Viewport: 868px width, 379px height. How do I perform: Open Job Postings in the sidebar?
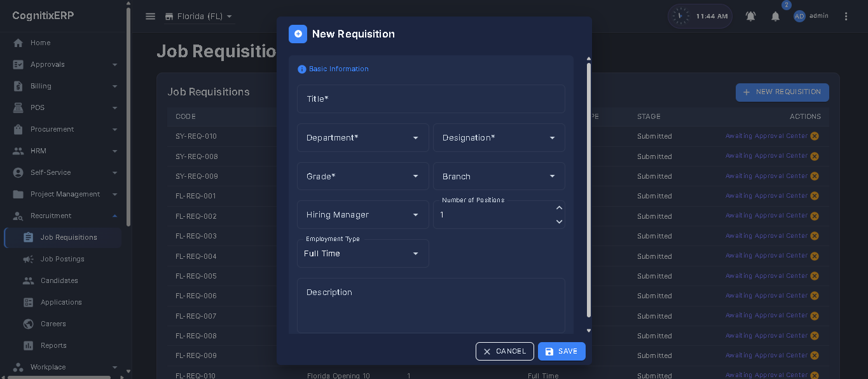[62, 259]
